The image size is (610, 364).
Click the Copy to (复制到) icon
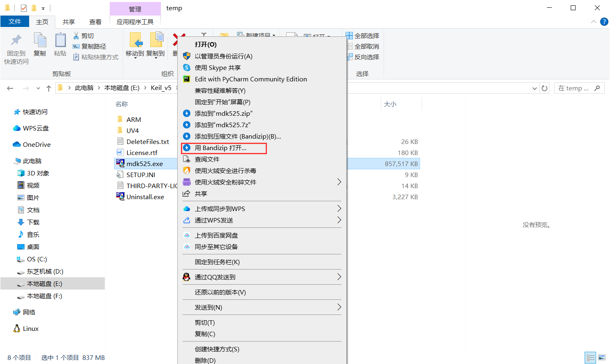[156, 40]
